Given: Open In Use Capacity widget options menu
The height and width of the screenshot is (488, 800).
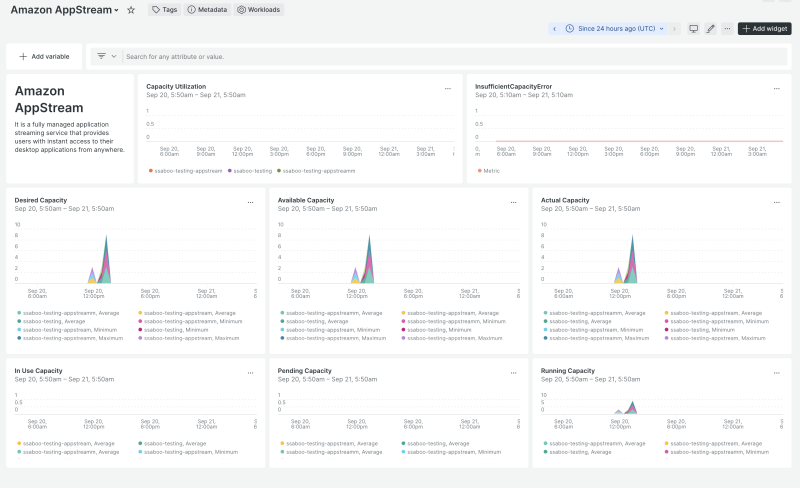Looking at the screenshot, I should (251, 373).
